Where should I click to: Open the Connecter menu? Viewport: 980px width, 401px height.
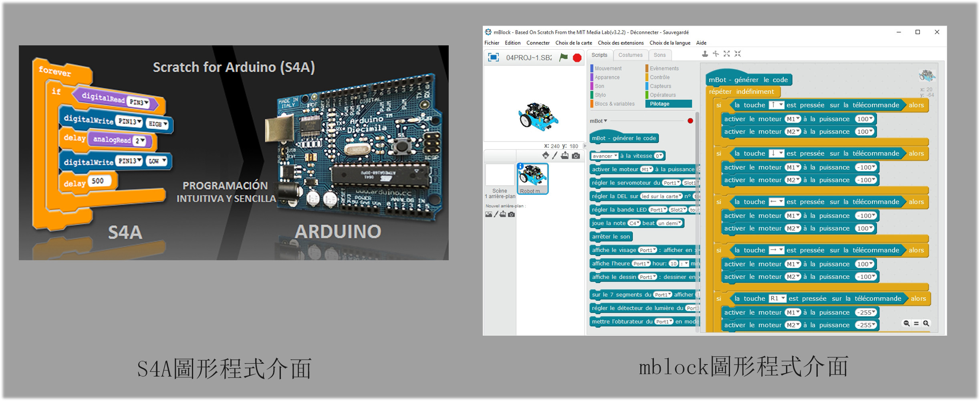point(538,43)
